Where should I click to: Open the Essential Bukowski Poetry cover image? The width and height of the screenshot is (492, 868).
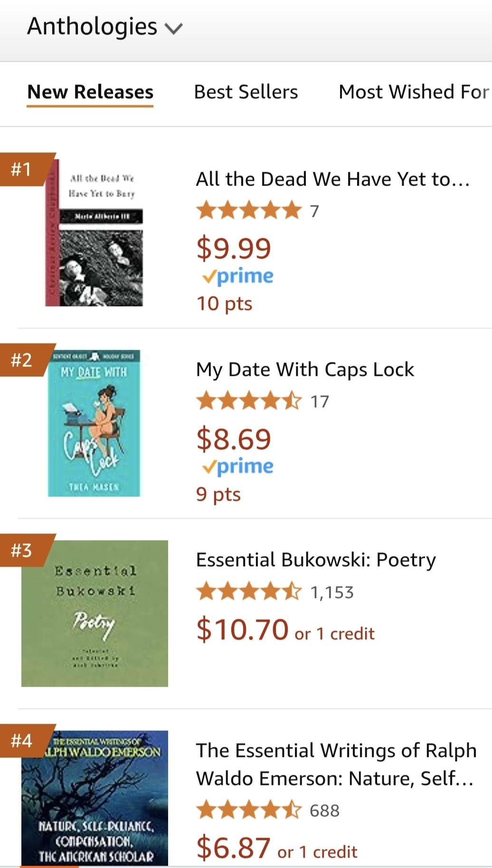coord(95,613)
